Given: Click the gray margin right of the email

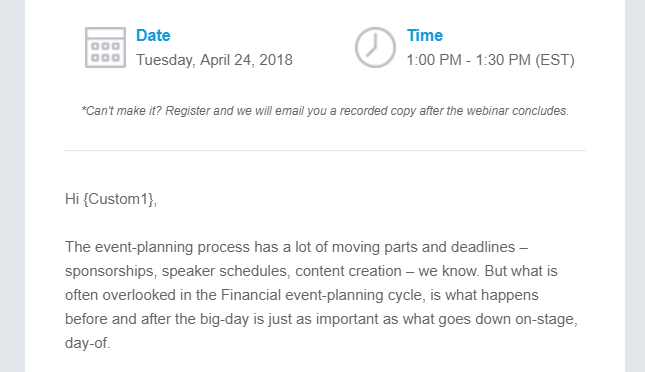Looking at the screenshot, I should [635, 186].
